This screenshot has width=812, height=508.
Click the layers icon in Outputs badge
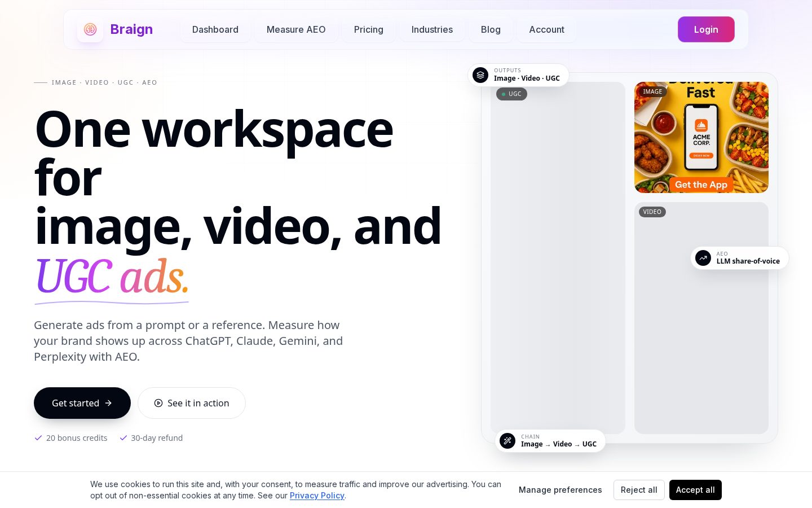[x=480, y=75]
